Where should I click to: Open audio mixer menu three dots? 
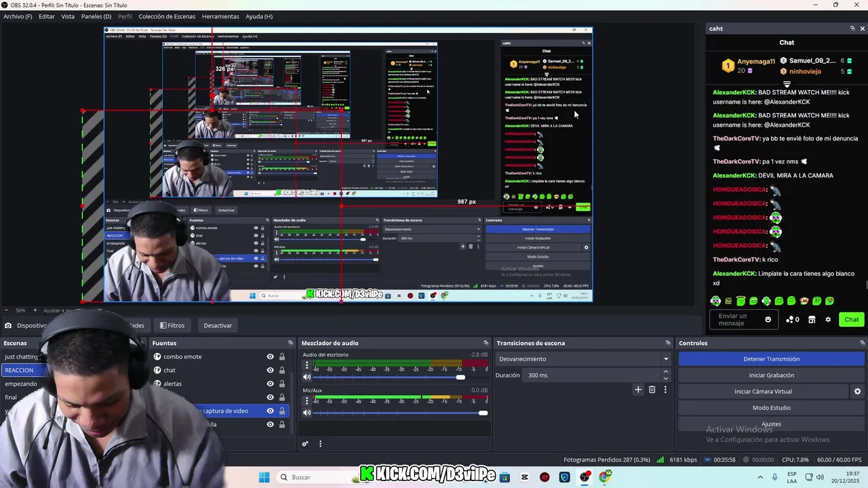tap(320, 444)
